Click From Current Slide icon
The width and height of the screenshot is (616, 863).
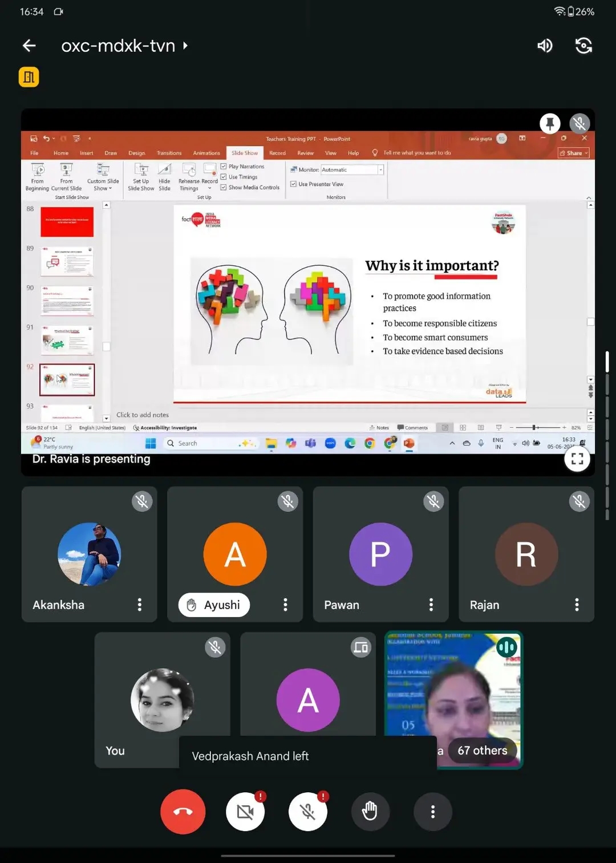(x=66, y=177)
